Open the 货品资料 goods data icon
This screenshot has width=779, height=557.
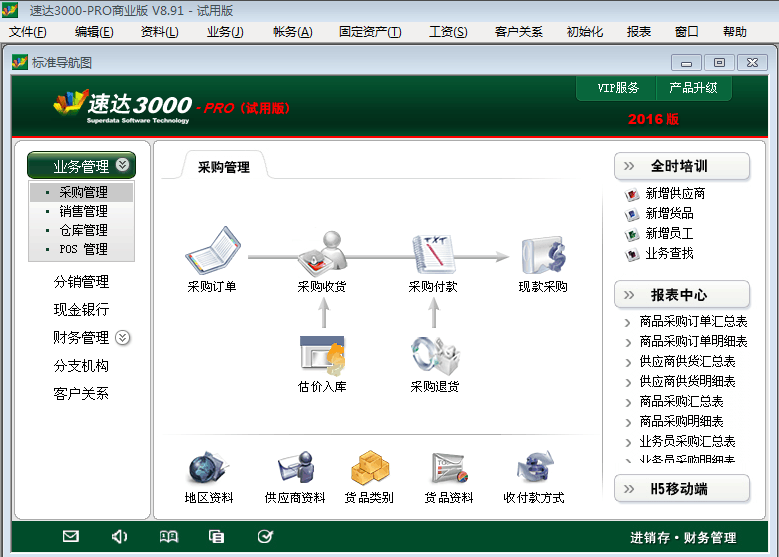click(x=449, y=468)
